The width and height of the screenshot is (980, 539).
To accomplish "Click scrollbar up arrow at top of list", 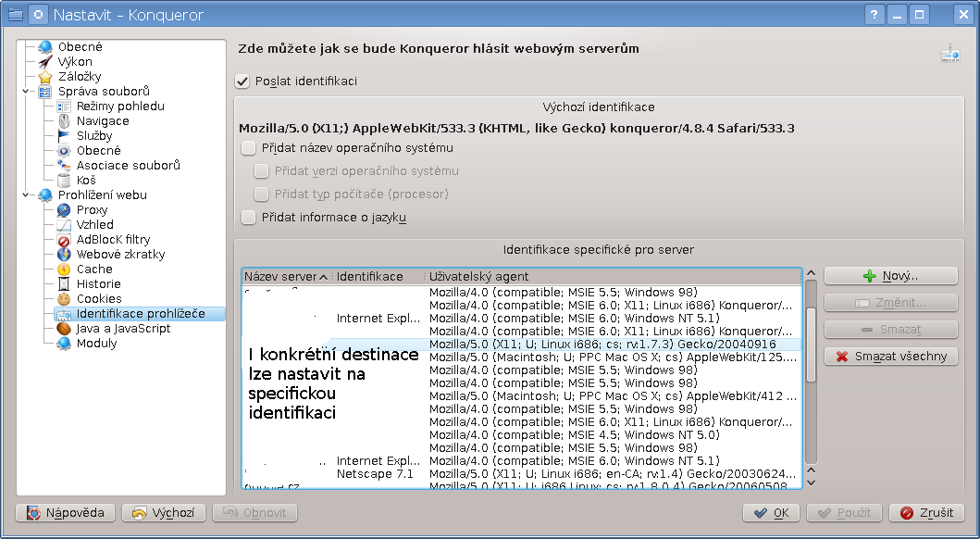I will coord(812,273).
